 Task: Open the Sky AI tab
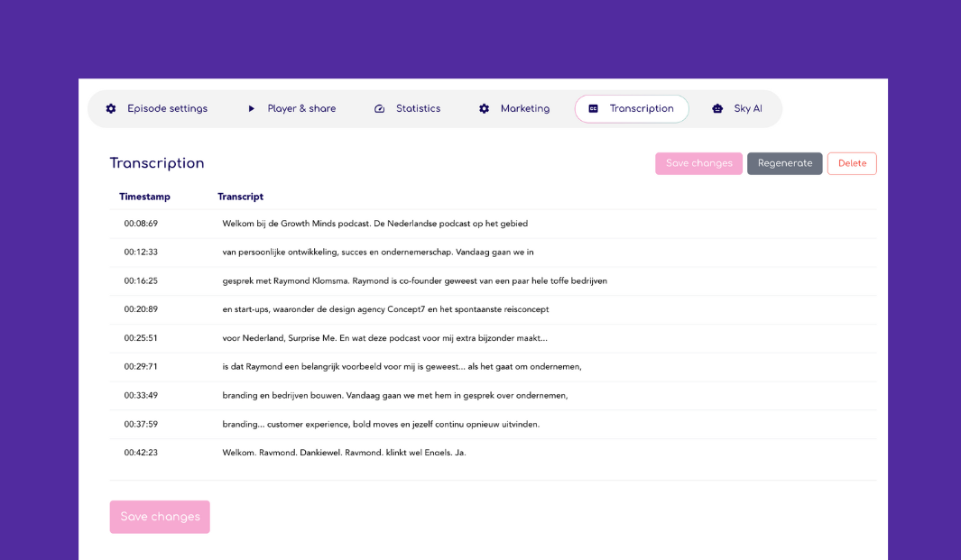738,108
